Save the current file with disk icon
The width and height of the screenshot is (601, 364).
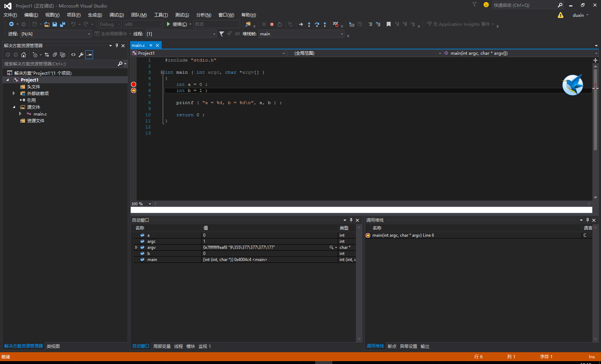55,24
